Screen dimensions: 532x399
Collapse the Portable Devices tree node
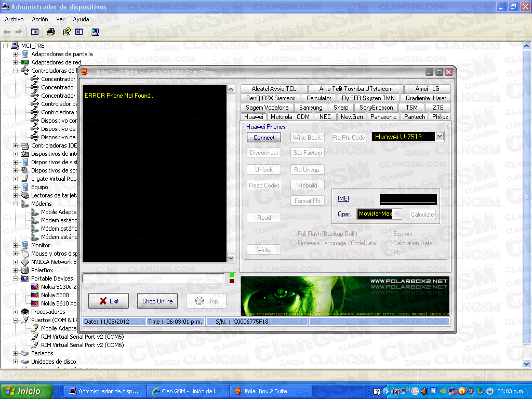(15, 278)
